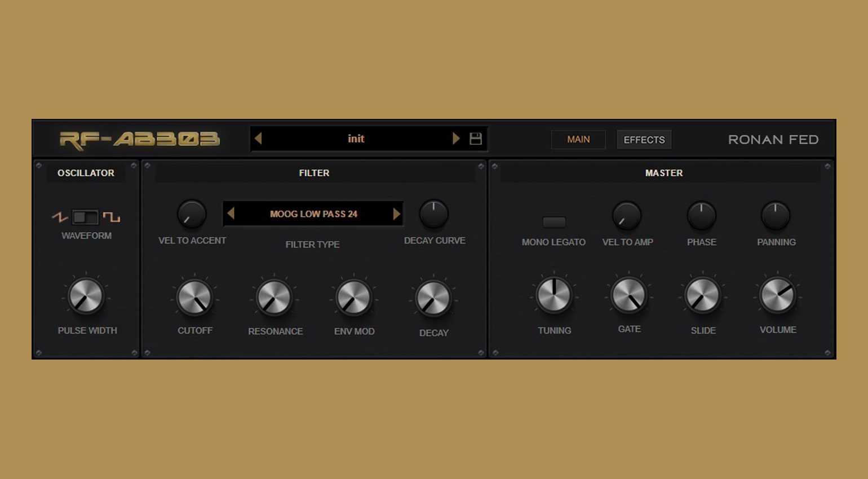
Task: Click the Env Mod knob
Action: coord(353,298)
